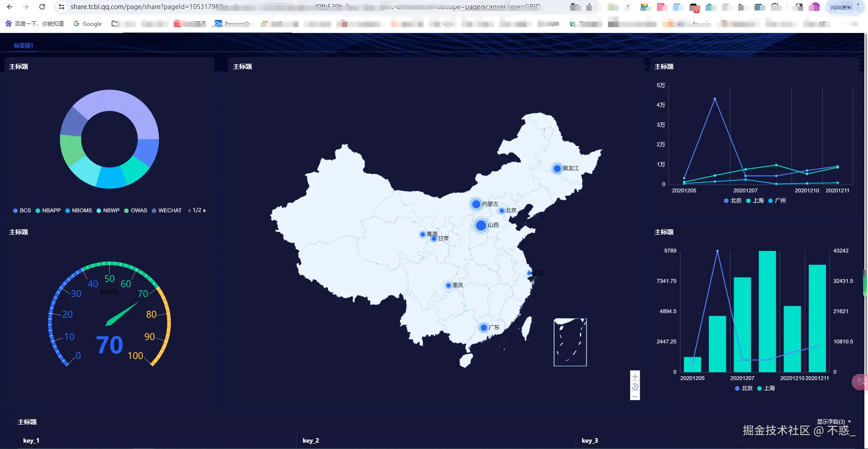Image resolution: width=868 pixels, height=449 pixels.
Task: Click the 9789 left axis label
Action: (670, 251)
